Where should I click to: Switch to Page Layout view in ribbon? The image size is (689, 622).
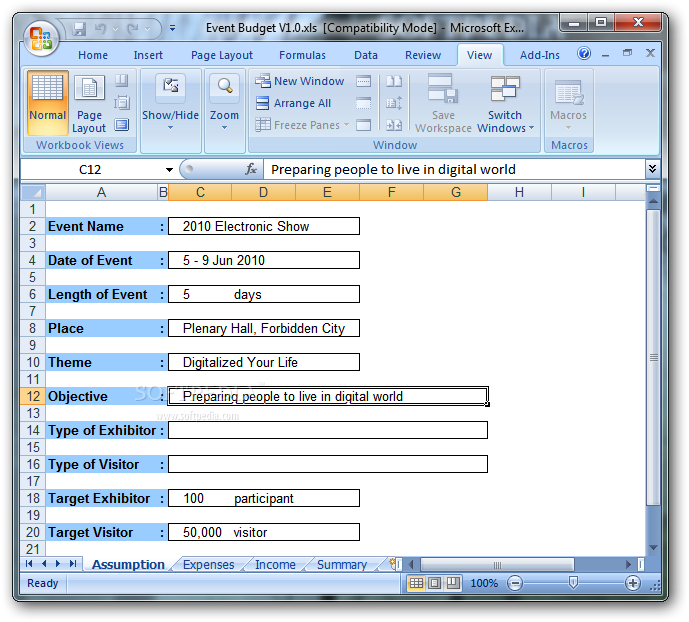89,102
